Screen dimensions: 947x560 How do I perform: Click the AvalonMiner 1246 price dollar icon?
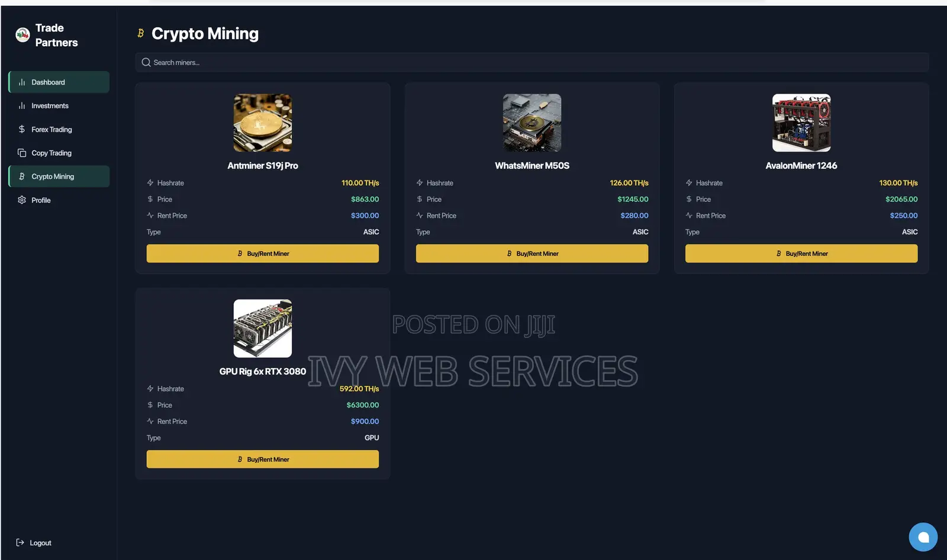tap(689, 199)
